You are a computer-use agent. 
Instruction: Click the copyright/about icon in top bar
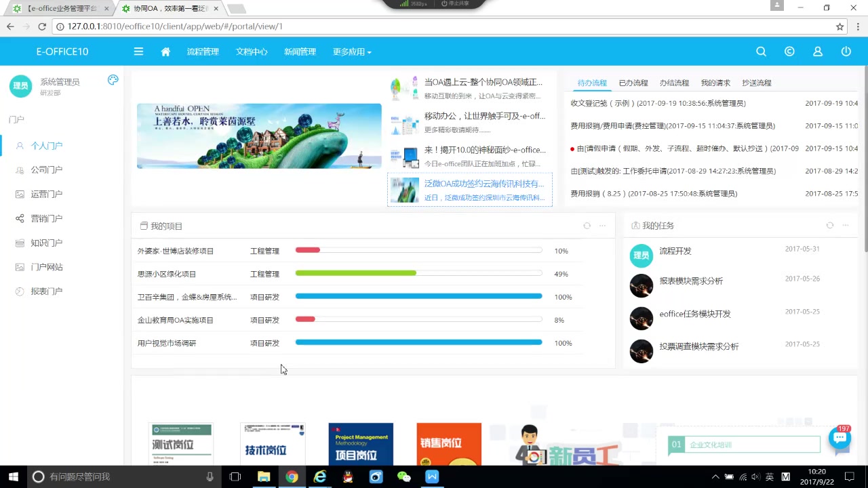(789, 51)
